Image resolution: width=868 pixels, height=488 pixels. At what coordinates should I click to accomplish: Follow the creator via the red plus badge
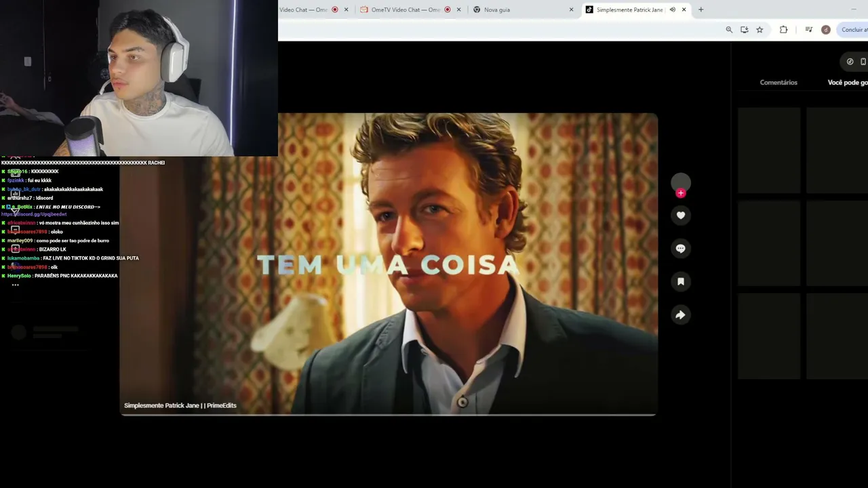[x=681, y=193]
